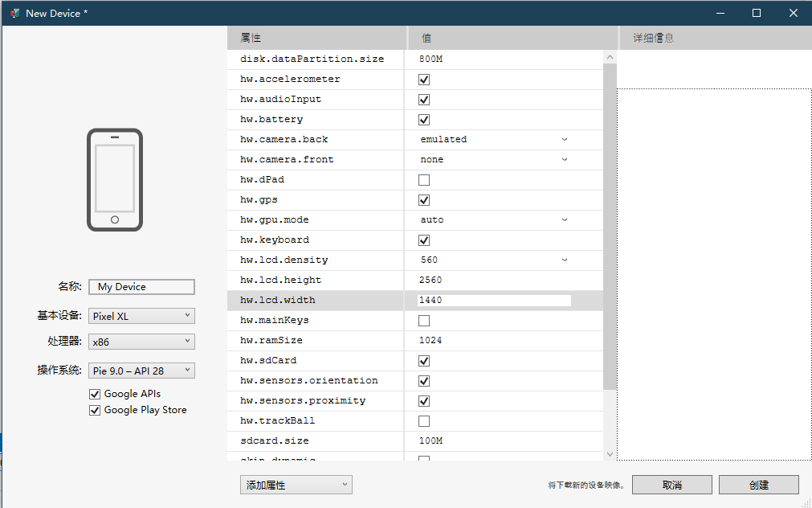Click the hw.lcd.width value field
Viewport: 812px width, 508px height.
494,301
